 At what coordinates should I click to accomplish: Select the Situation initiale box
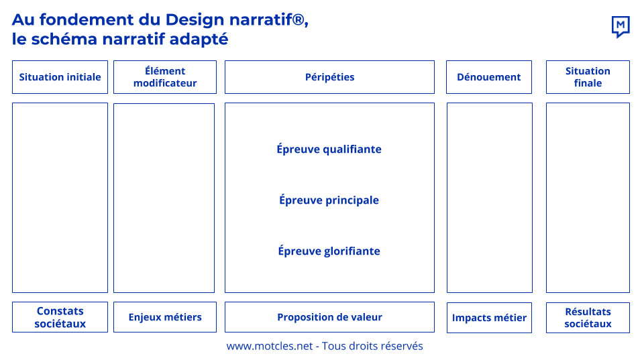(60, 77)
